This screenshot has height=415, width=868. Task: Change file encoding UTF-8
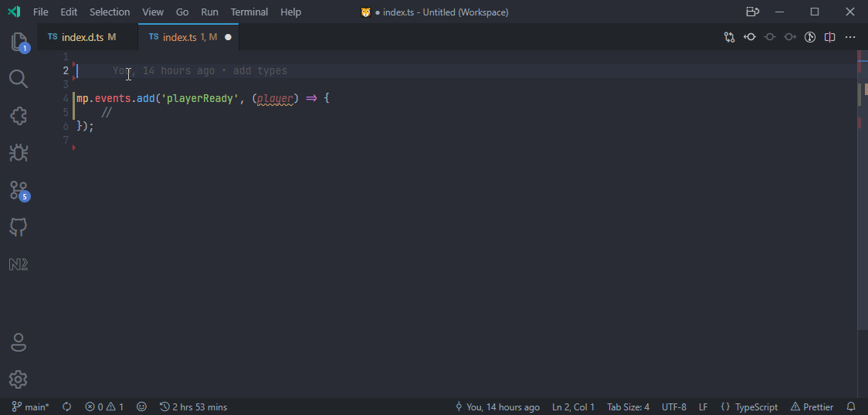(673, 406)
